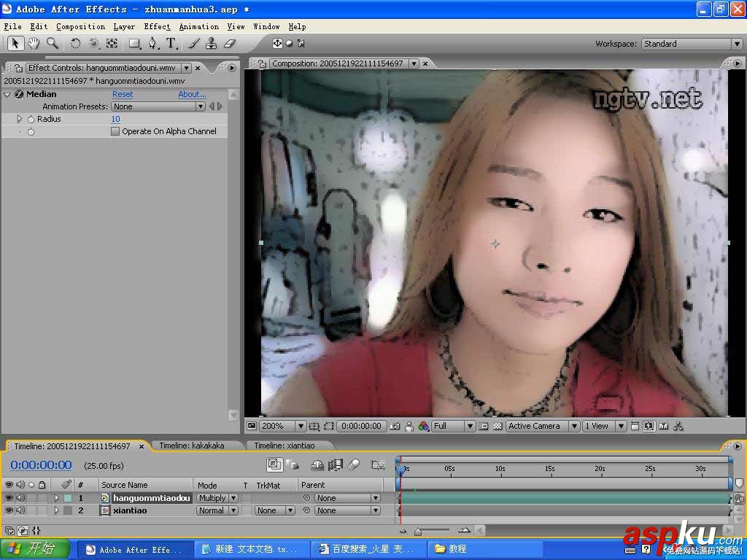This screenshot has width=747, height=560.
Task: Open the Effect menu
Action: pyautogui.click(x=157, y=27)
